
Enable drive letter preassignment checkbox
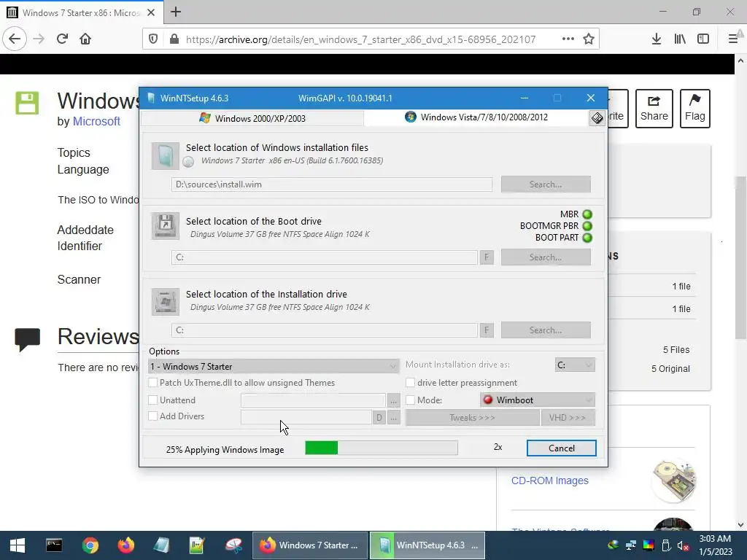point(410,382)
